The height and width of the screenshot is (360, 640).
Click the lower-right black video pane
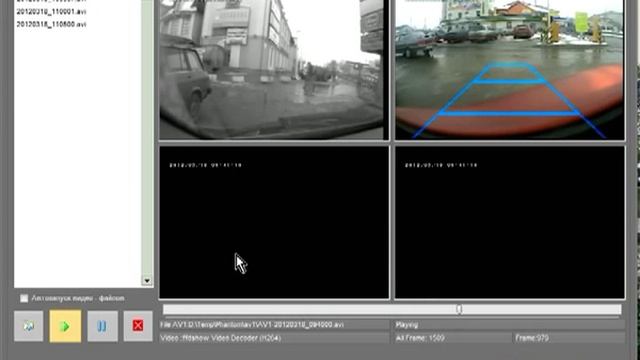tap(510, 222)
